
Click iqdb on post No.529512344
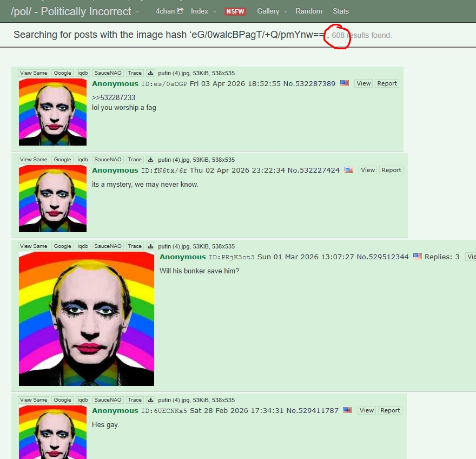click(x=83, y=246)
